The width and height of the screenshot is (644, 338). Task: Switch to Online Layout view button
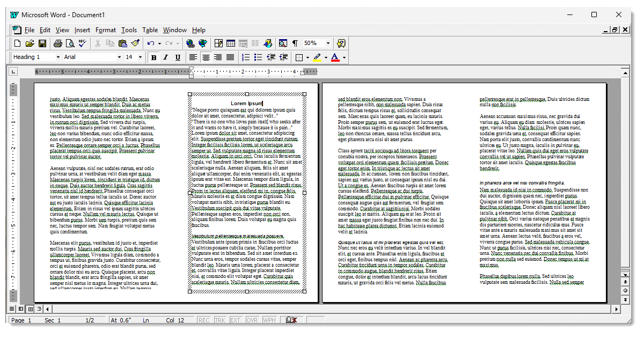[x=21, y=309]
